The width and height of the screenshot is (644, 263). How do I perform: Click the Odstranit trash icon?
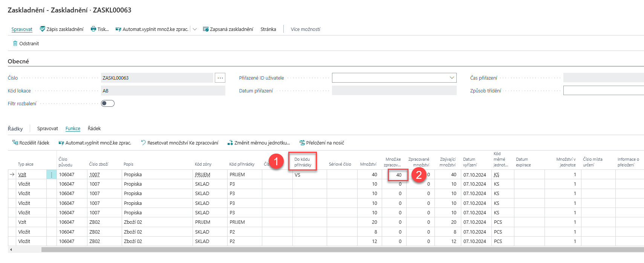click(15, 43)
